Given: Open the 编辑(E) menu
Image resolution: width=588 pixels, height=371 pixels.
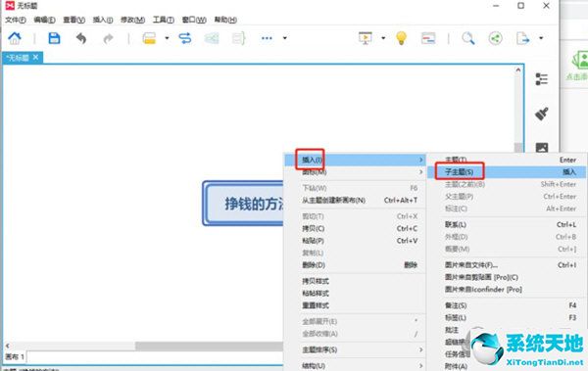Looking at the screenshot, I should 44,20.
